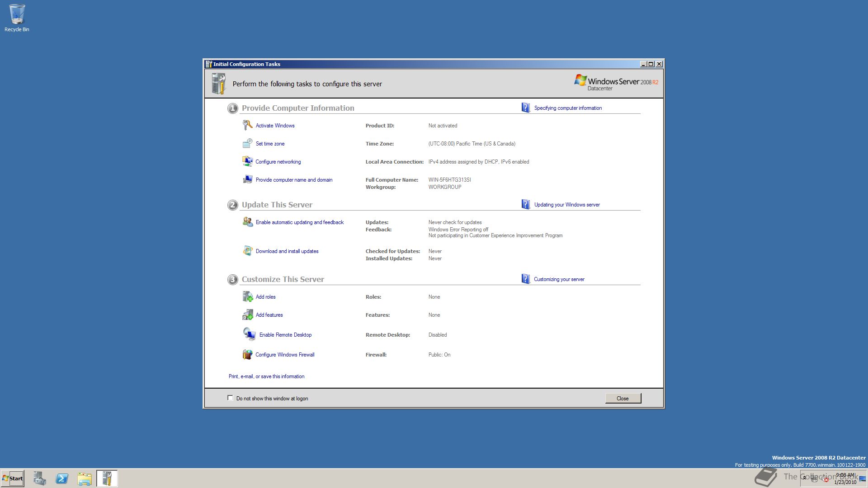Open Windows Explorer from the taskbar

click(85, 479)
